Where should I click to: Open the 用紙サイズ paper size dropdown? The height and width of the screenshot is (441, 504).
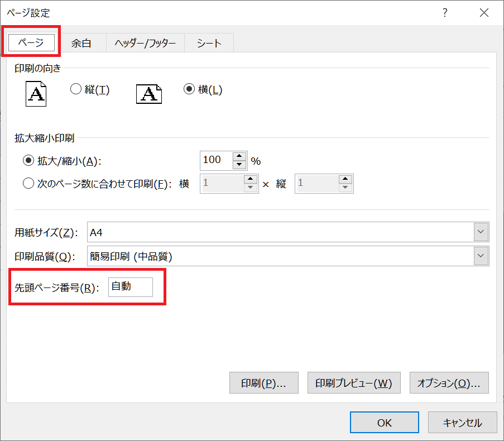pyautogui.click(x=481, y=231)
